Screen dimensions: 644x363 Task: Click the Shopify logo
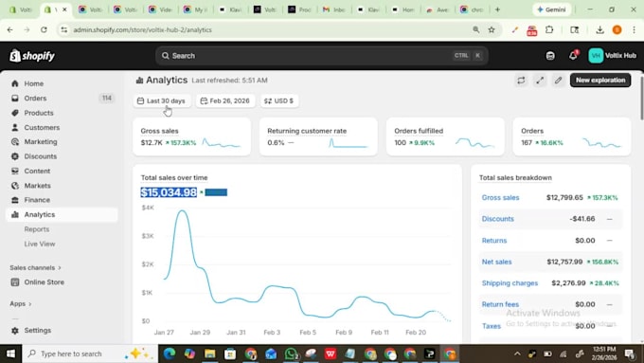(x=32, y=56)
